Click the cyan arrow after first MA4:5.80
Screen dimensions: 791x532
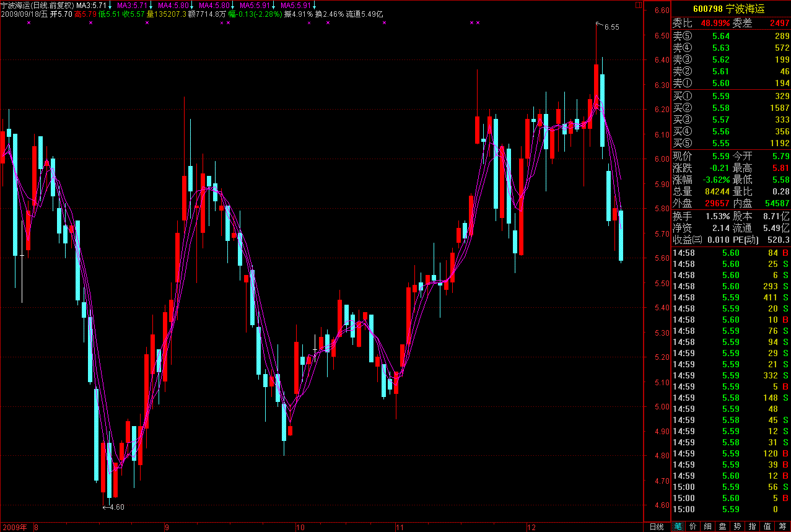coord(192,5)
